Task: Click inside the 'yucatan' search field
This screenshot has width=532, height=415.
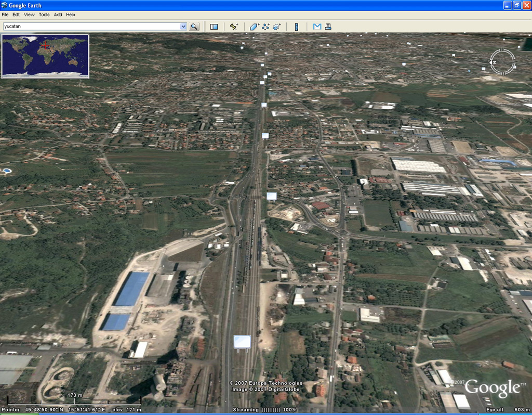Action: pyautogui.click(x=91, y=27)
